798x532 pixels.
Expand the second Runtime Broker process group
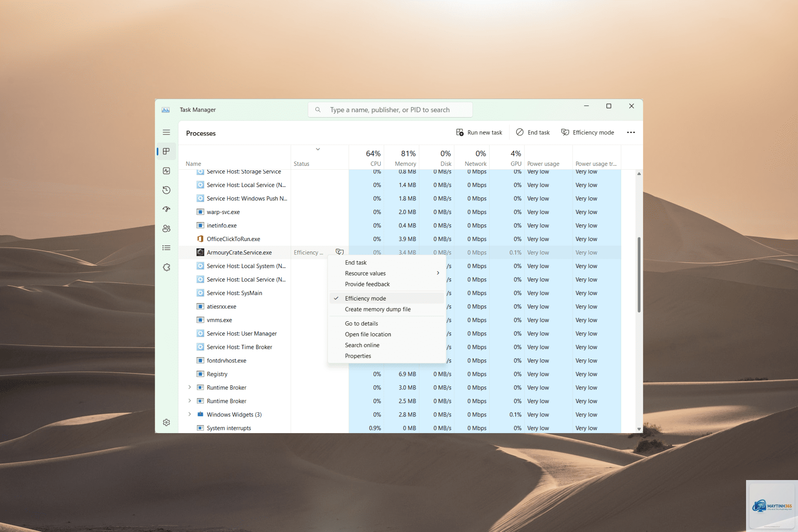190,401
